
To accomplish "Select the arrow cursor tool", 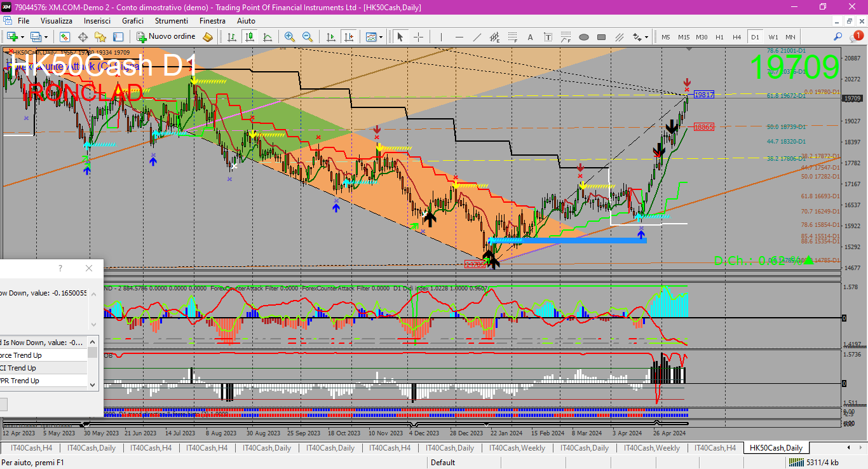I will pyautogui.click(x=400, y=37).
